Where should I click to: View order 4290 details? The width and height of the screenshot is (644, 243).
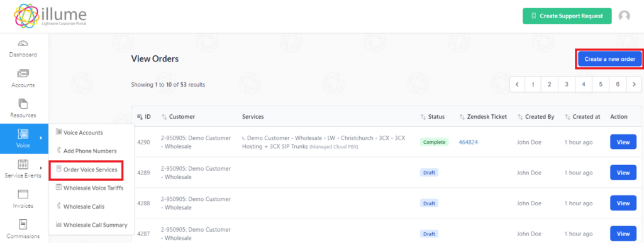click(x=623, y=142)
